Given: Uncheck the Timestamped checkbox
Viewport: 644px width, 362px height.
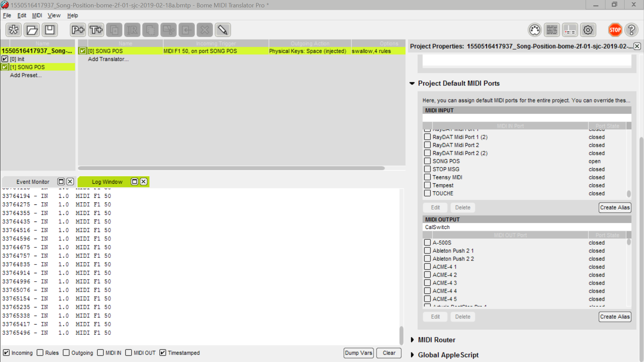Looking at the screenshot, I should [x=163, y=353].
